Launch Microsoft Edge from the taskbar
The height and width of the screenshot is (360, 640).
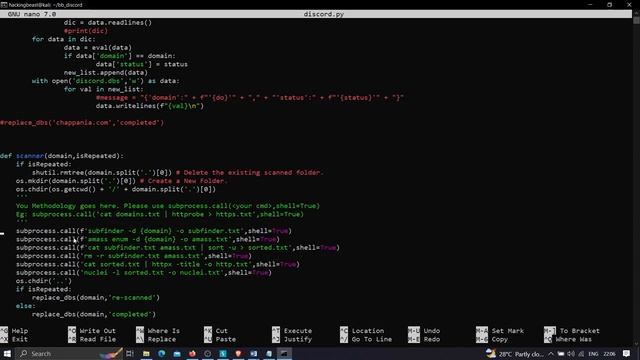coord(161,353)
